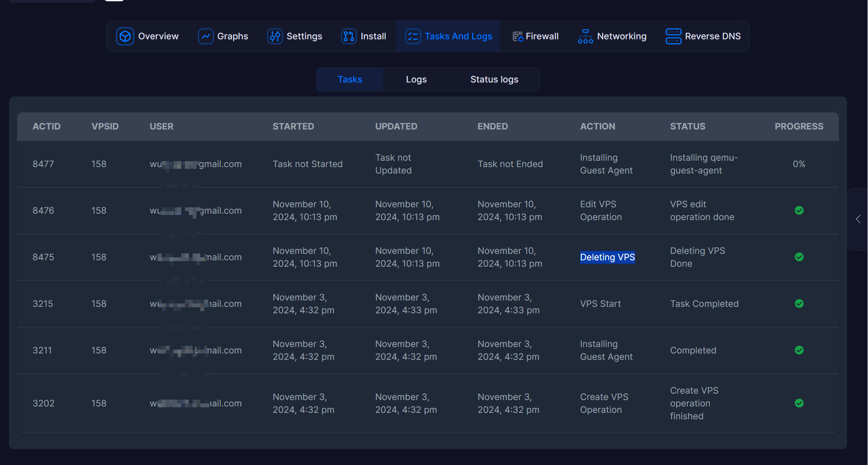The height and width of the screenshot is (465, 868).
Task: Click the ACTID column header
Action: (x=47, y=127)
